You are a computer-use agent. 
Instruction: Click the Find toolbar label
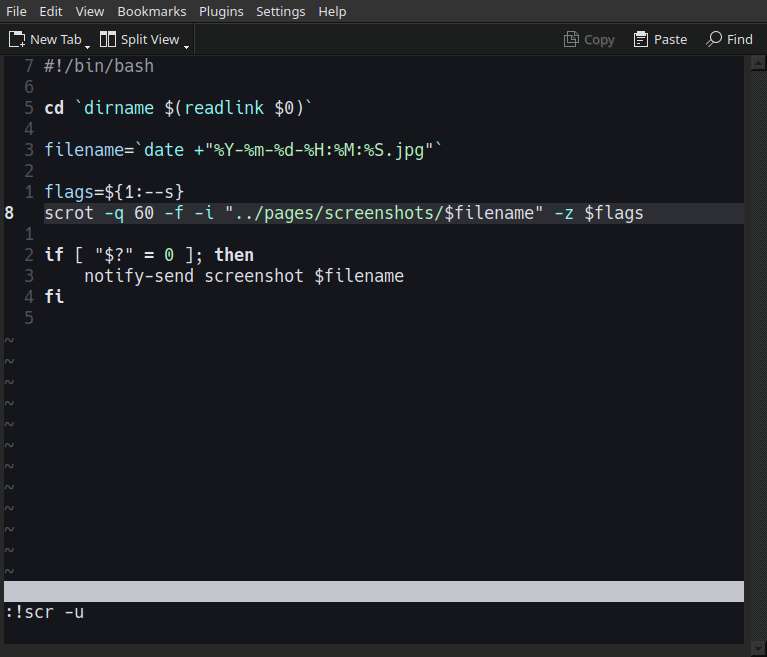(740, 39)
